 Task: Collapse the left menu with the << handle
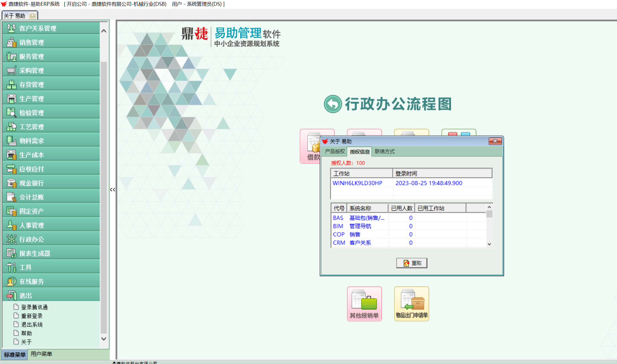[x=113, y=189]
